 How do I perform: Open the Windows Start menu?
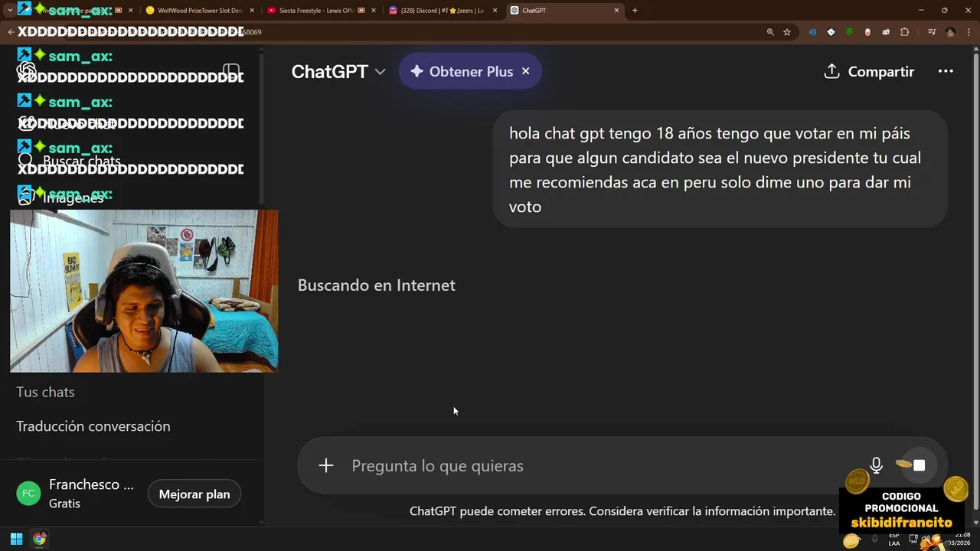pyautogui.click(x=16, y=539)
